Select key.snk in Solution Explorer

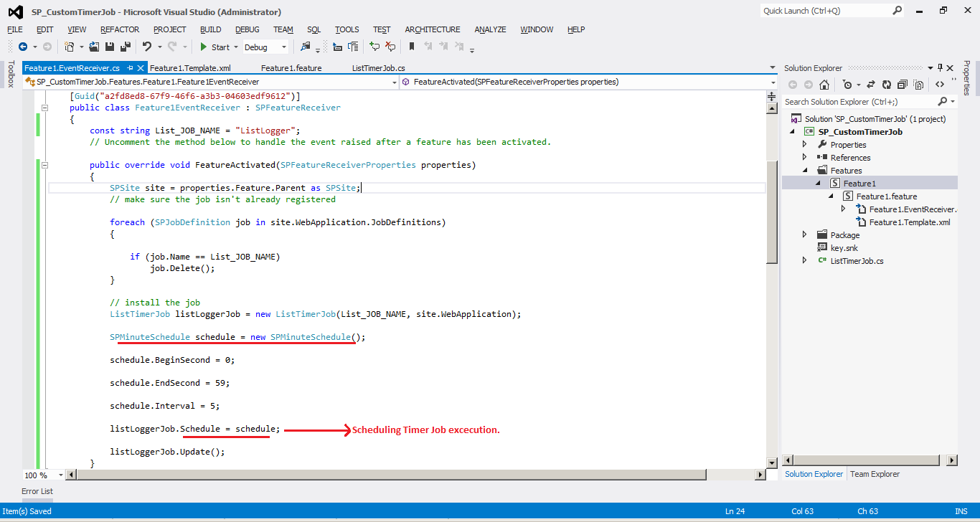[x=844, y=248]
